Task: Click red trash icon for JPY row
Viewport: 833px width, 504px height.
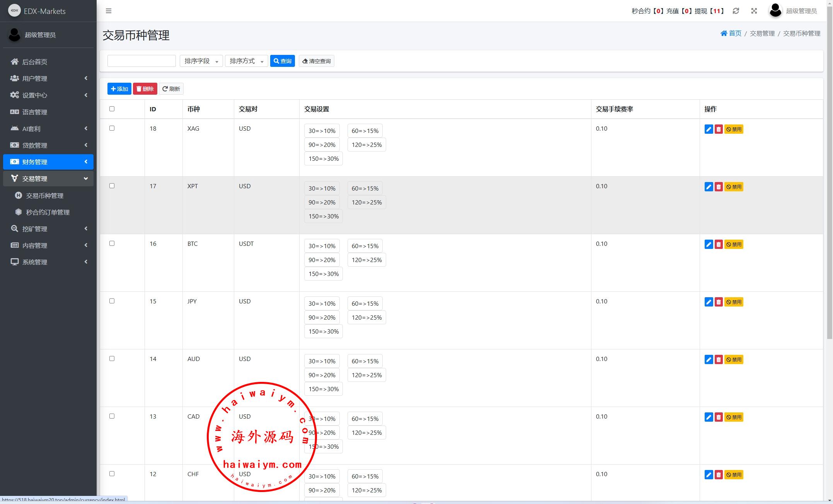Action: pyautogui.click(x=719, y=302)
